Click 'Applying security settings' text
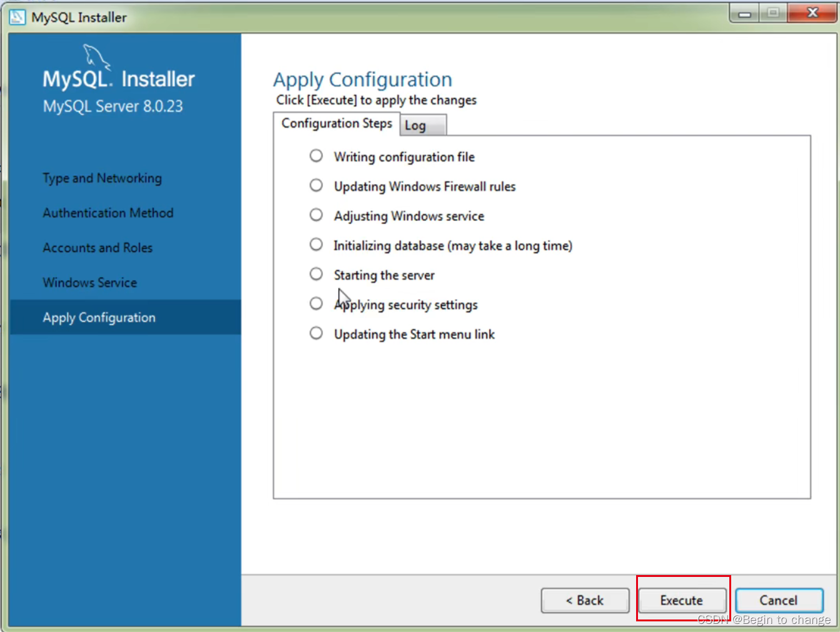 pos(406,305)
